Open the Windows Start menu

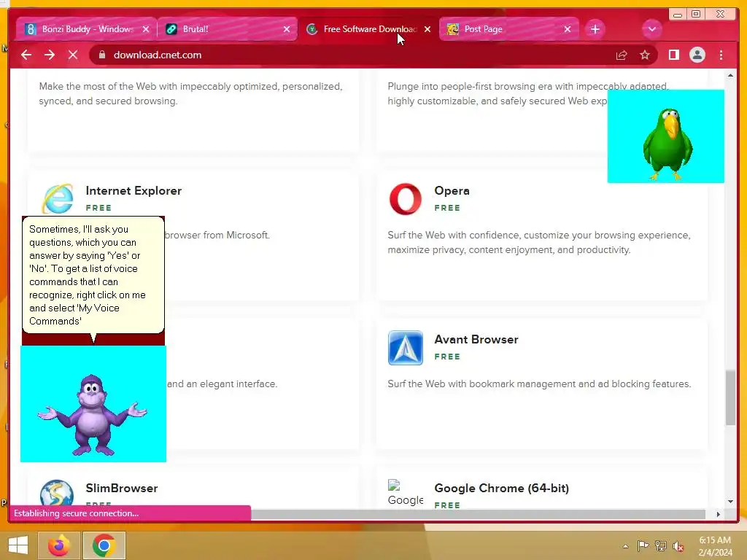(18, 545)
